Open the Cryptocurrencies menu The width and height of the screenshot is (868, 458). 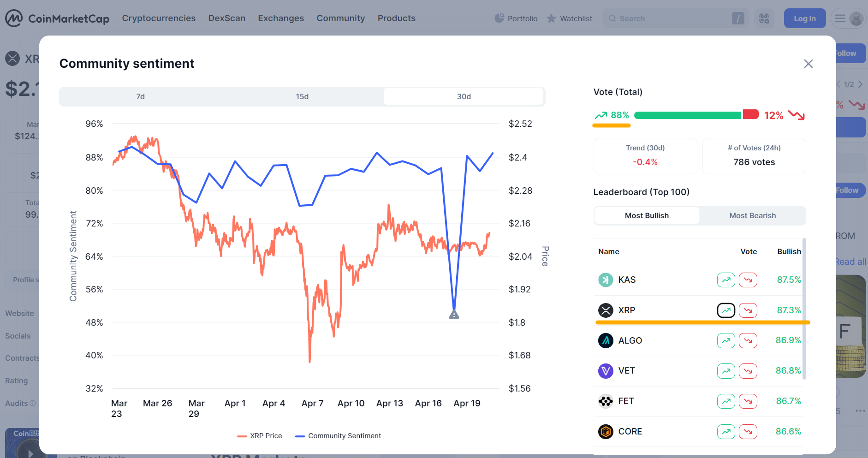(159, 18)
